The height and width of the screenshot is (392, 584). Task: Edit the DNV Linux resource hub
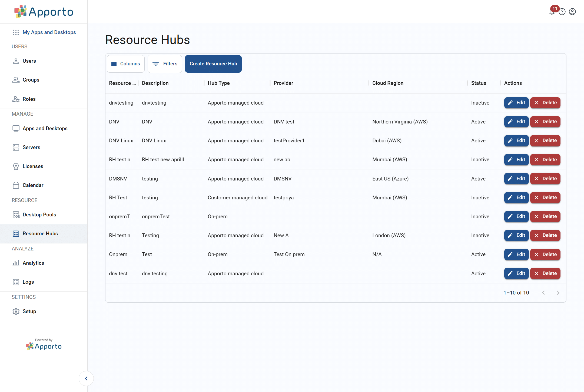click(516, 140)
